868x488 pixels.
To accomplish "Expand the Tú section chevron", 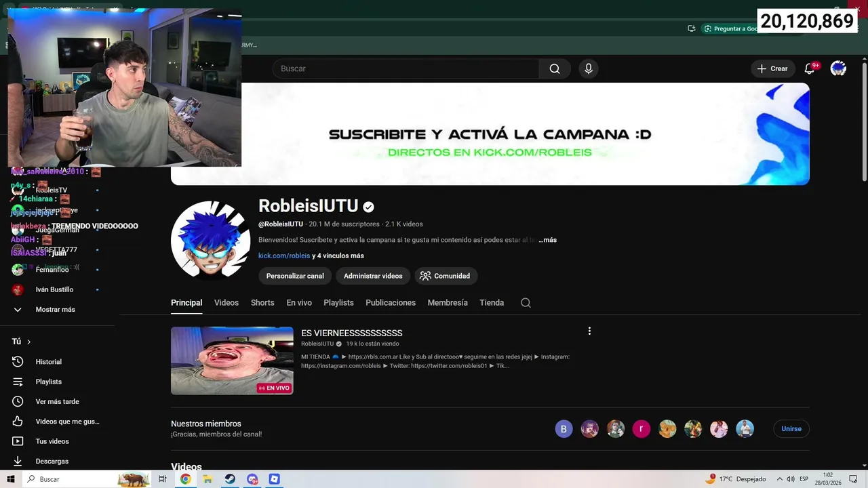I will coord(28,342).
